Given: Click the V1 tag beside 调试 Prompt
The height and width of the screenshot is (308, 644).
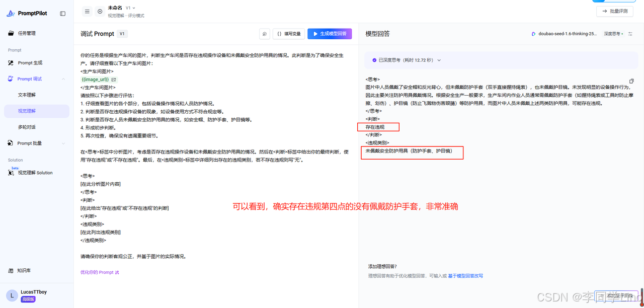Looking at the screenshot, I should 123,34.
